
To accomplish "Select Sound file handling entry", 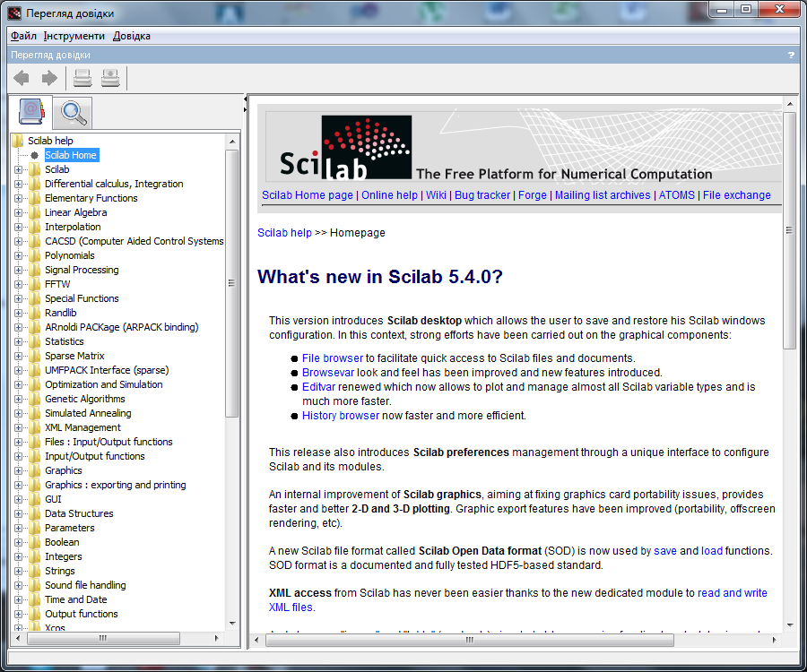I will 85,585.
